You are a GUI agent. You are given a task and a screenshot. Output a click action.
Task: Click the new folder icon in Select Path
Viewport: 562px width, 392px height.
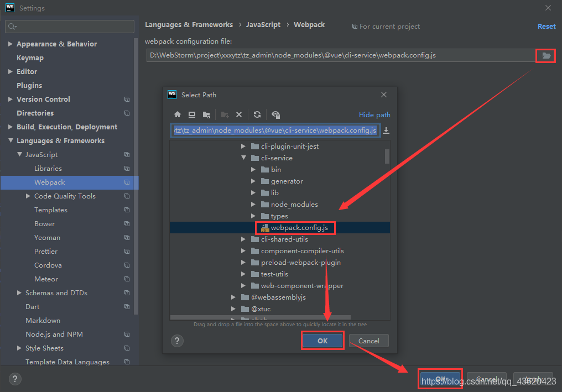click(225, 114)
